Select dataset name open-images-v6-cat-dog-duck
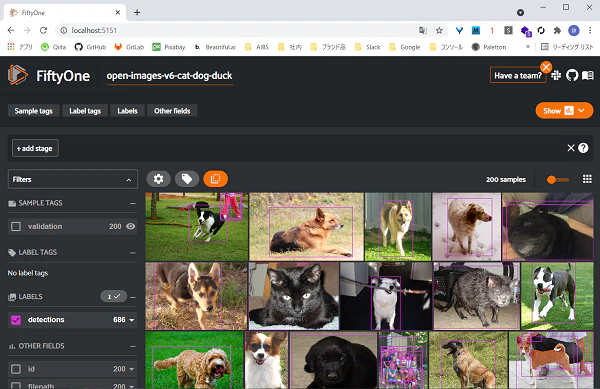Image resolution: width=600 pixels, height=389 pixels. pyautogui.click(x=170, y=76)
